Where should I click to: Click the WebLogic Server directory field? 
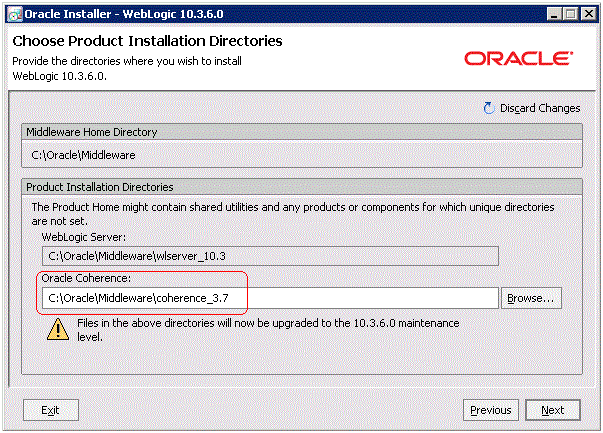270,256
